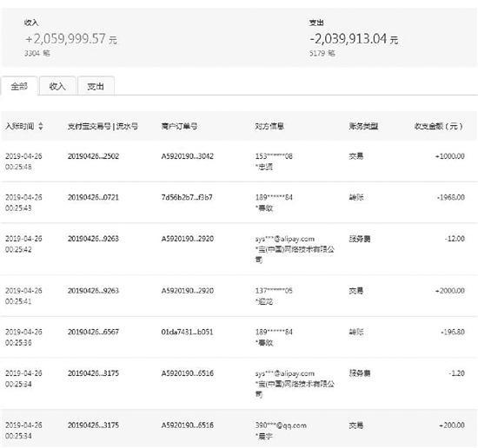Viewport: 478px width, 448px height.
Task: Switch to the 全部 tab
Action: click(19, 86)
